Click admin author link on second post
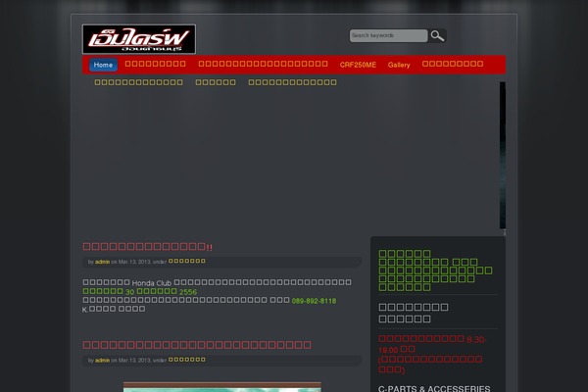588x392 pixels. click(x=102, y=361)
